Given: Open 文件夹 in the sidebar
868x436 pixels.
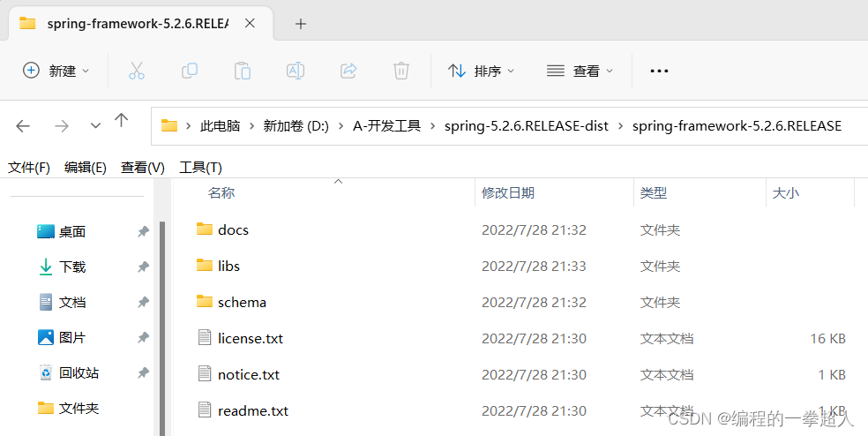Looking at the screenshot, I should 80,409.
